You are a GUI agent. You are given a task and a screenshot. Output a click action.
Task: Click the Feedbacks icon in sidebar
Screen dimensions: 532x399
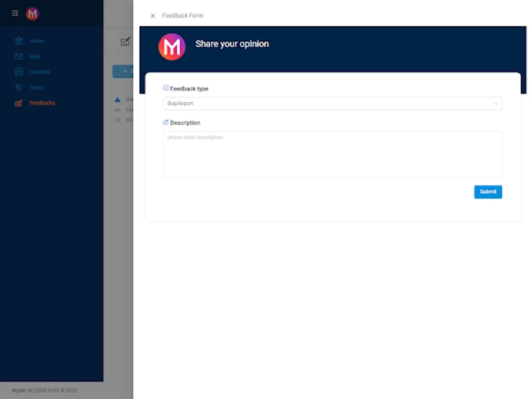point(19,103)
